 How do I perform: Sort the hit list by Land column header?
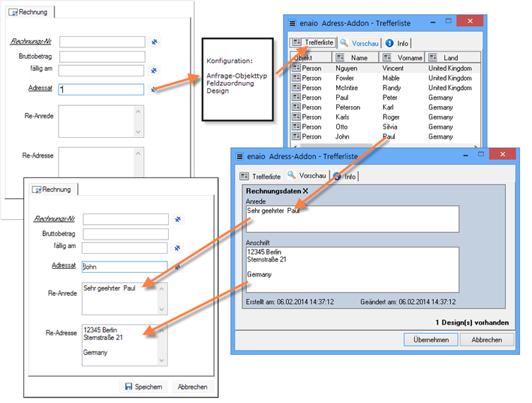(450, 57)
